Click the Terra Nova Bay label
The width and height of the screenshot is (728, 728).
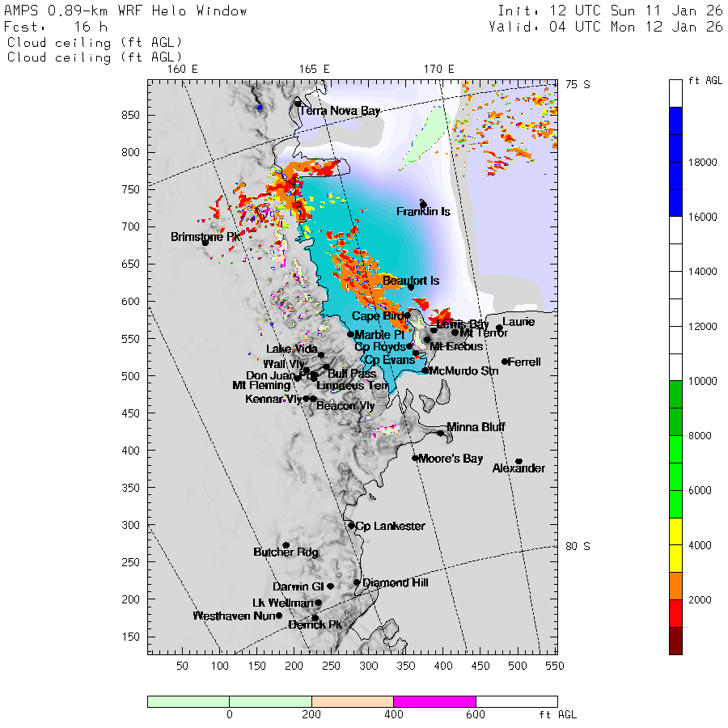(x=341, y=111)
